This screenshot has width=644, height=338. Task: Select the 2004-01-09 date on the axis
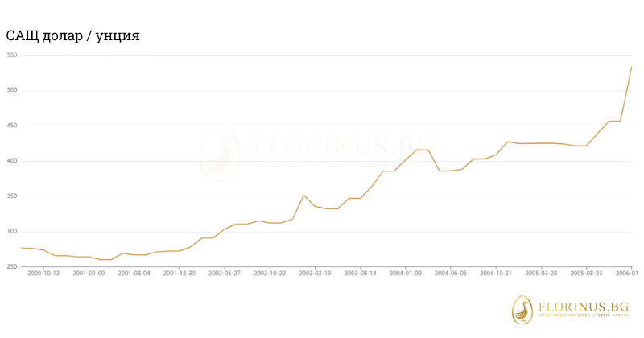(406, 274)
